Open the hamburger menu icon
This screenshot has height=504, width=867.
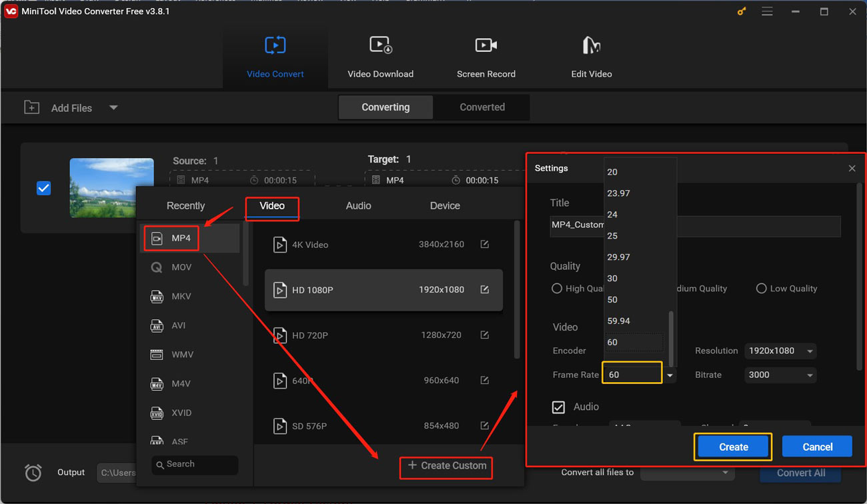click(x=767, y=12)
